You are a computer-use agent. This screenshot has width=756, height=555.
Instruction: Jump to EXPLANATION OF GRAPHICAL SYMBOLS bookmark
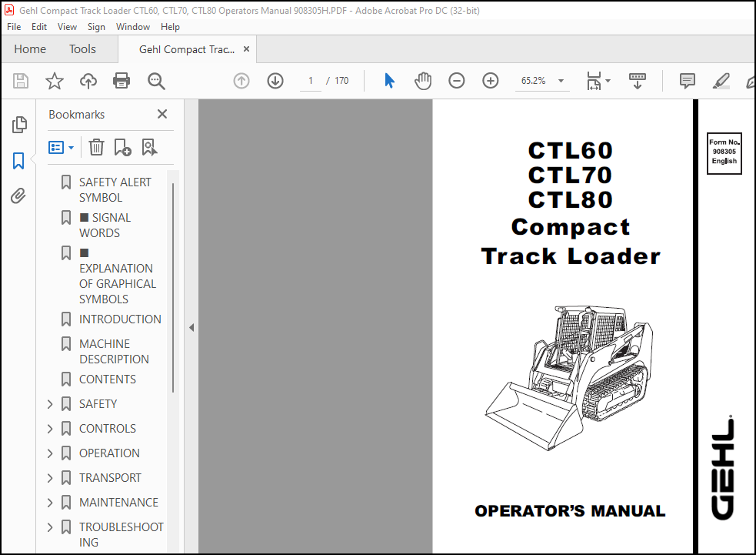click(118, 276)
